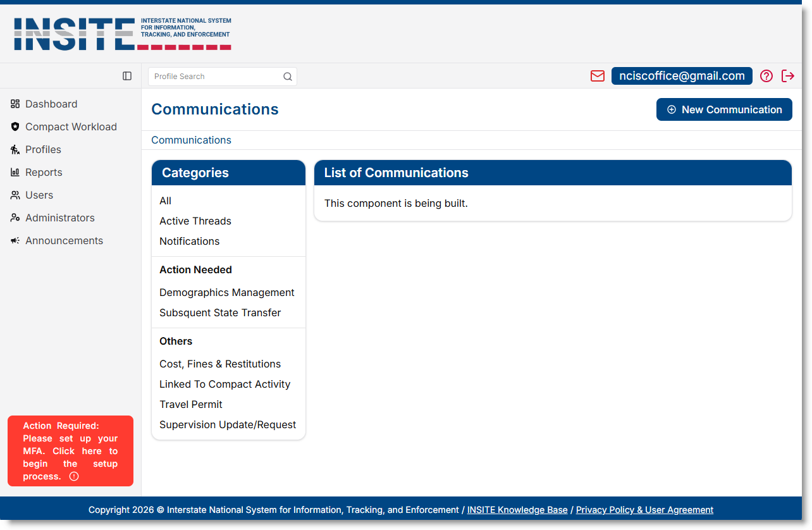Click the Communications breadcrumb link
The image size is (812, 530).
191,140
